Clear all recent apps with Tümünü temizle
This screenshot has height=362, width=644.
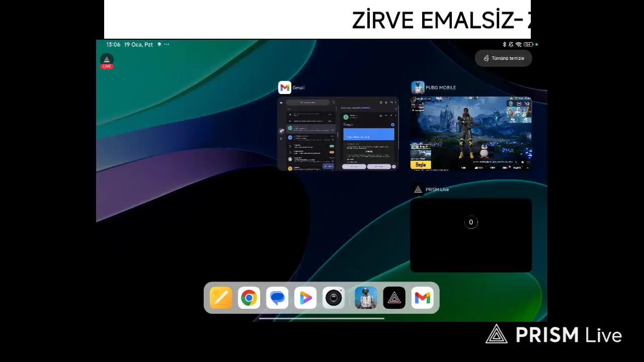point(504,58)
